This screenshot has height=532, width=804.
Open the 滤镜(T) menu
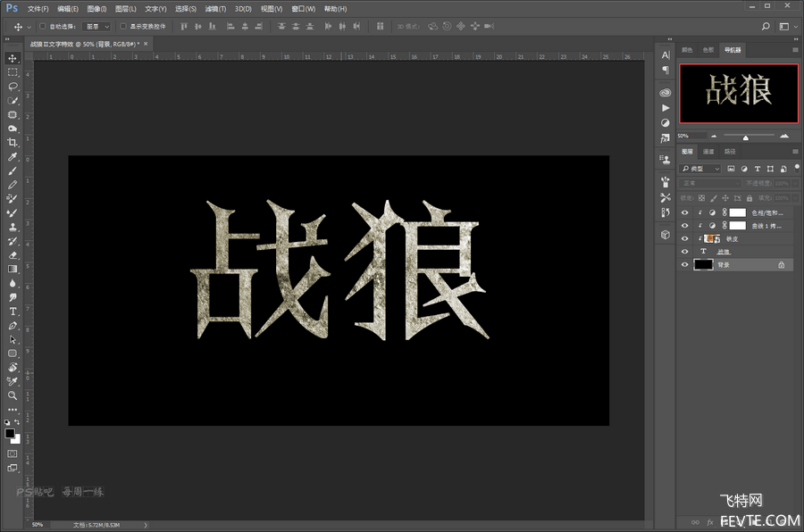click(x=215, y=9)
